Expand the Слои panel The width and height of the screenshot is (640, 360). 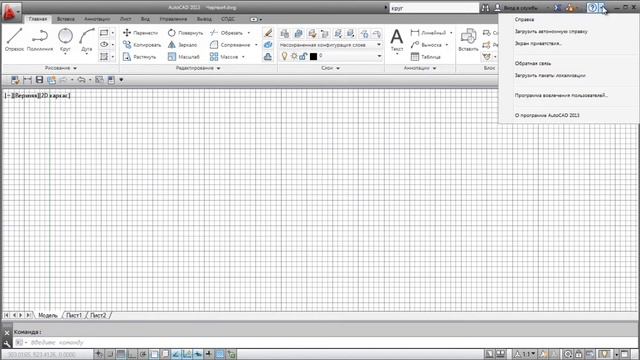[x=331, y=68]
